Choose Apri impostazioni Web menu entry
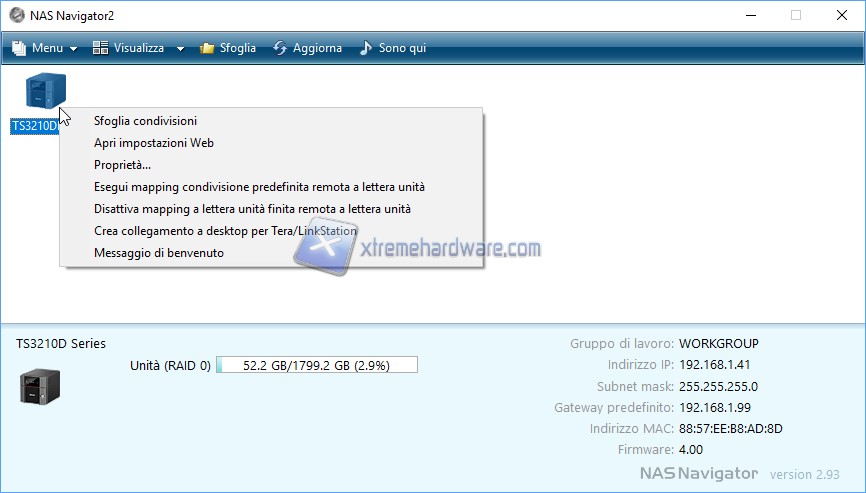 click(x=153, y=143)
